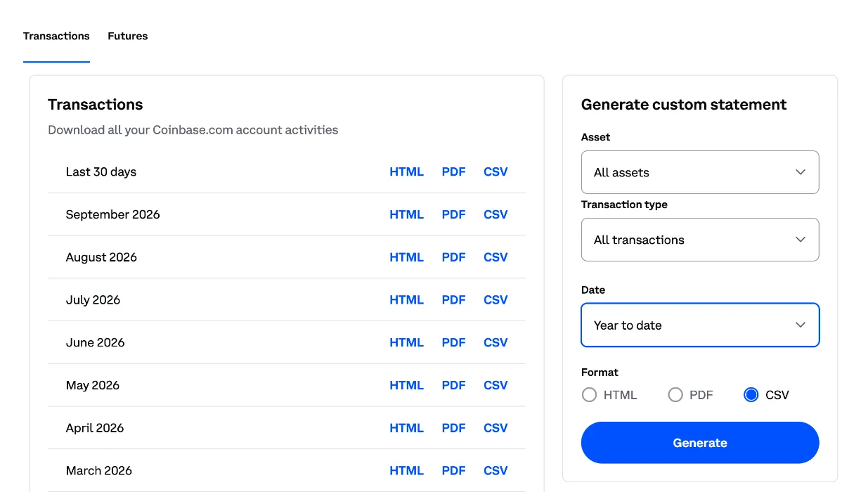Download May 2026 PDF
Image resolution: width=868 pixels, height=492 pixels.
[453, 385]
